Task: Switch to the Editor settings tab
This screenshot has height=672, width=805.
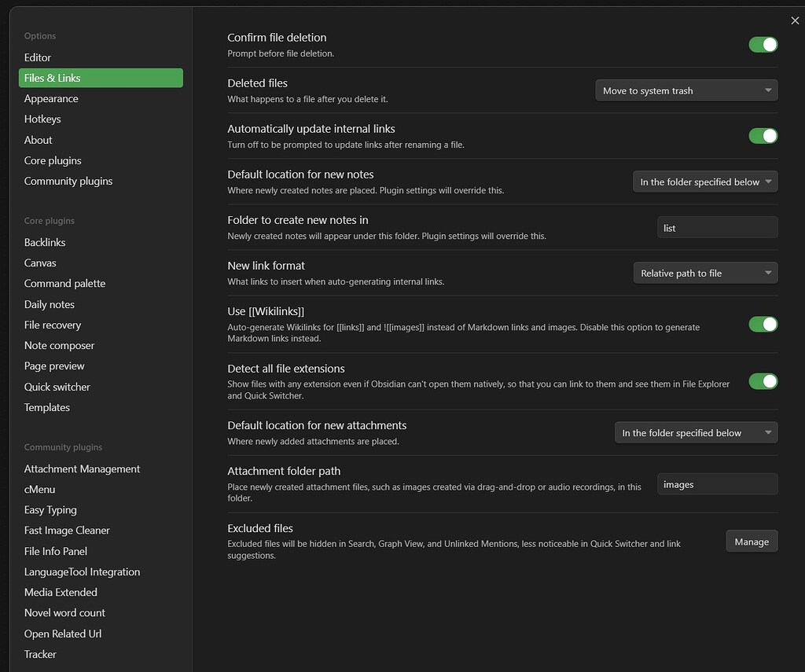Action: click(37, 57)
